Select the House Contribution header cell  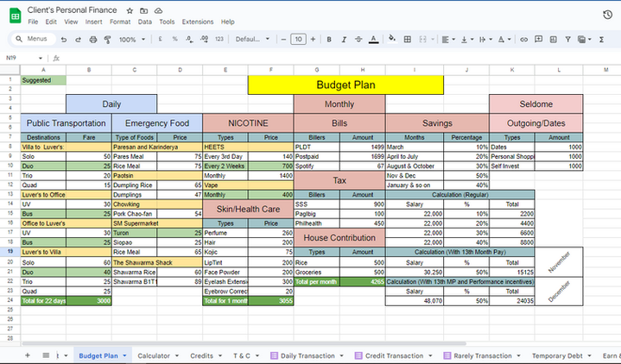339,238
